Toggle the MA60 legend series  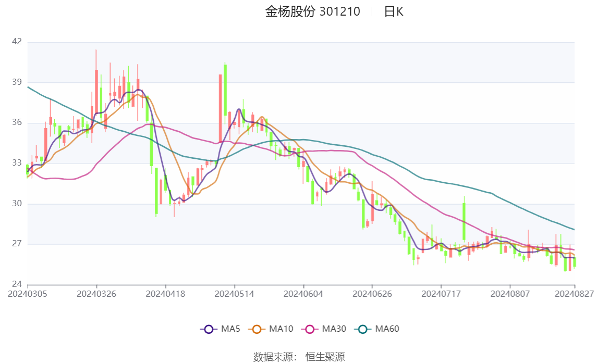tap(376, 329)
